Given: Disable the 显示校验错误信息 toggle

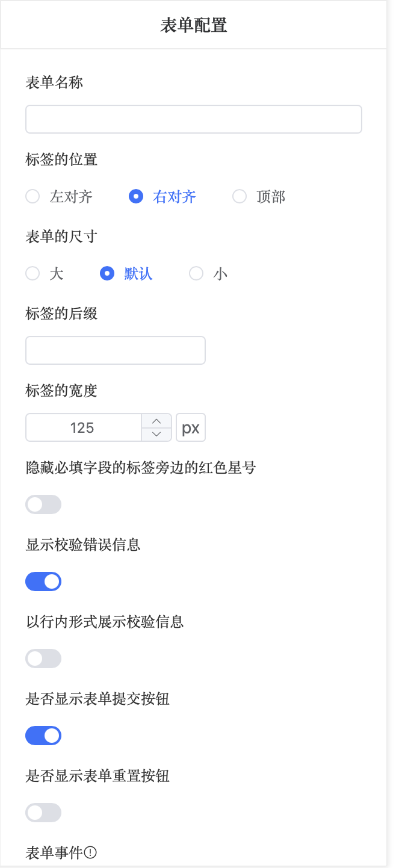Looking at the screenshot, I should (x=43, y=581).
